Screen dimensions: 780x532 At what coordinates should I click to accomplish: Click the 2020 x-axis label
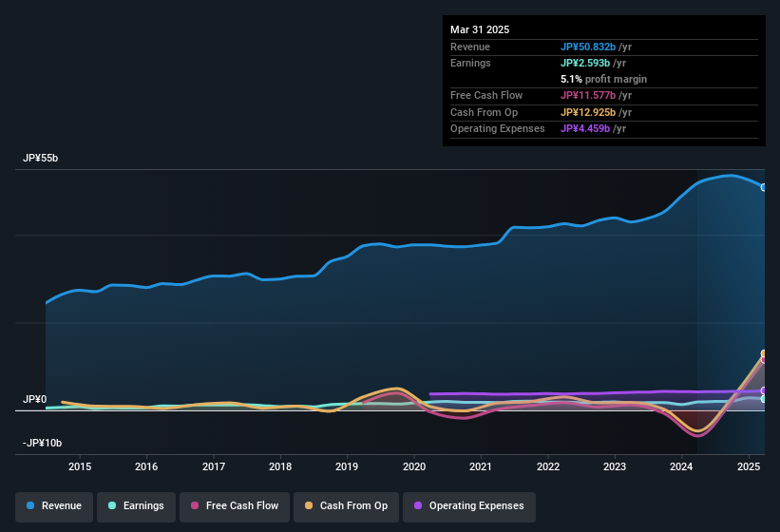[x=414, y=466]
